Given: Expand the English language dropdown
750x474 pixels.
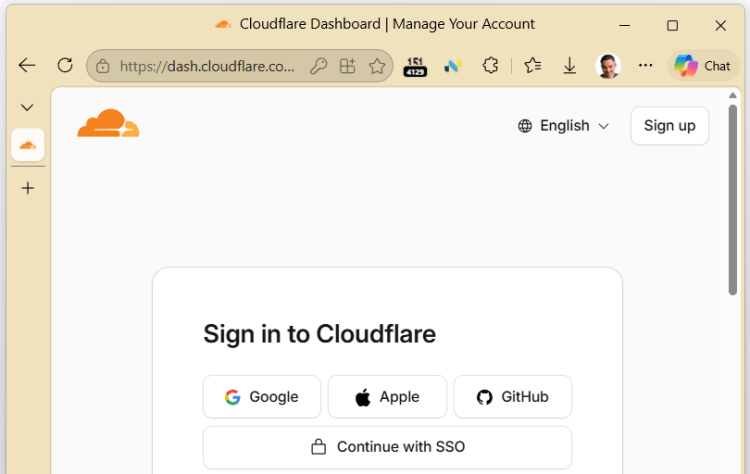Looking at the screenshot, I should click(x=563, y=126).
